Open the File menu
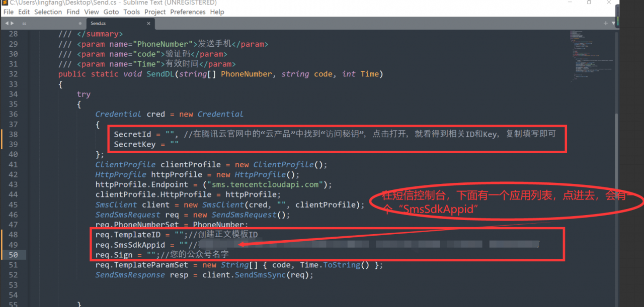 click(x=9, y=12)
